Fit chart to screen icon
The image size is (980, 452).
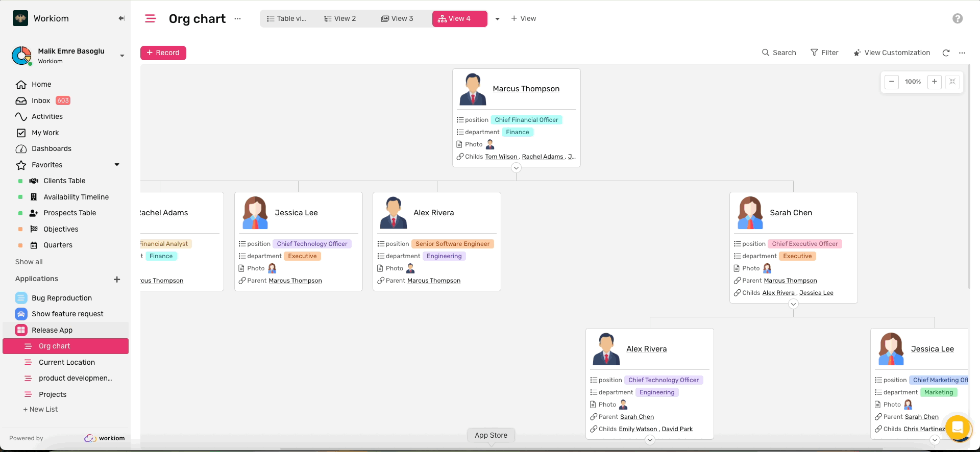click(952, 82)
